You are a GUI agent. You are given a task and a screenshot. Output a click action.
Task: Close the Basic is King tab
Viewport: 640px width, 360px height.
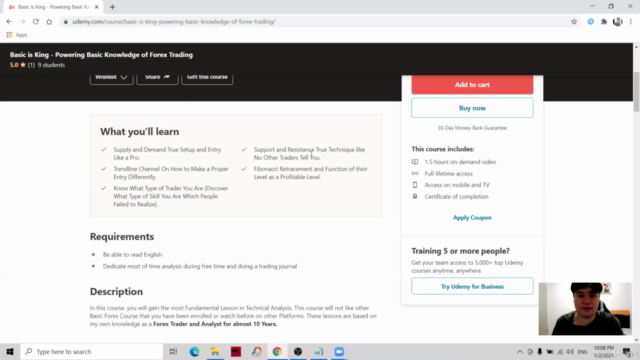coord(97,7)
